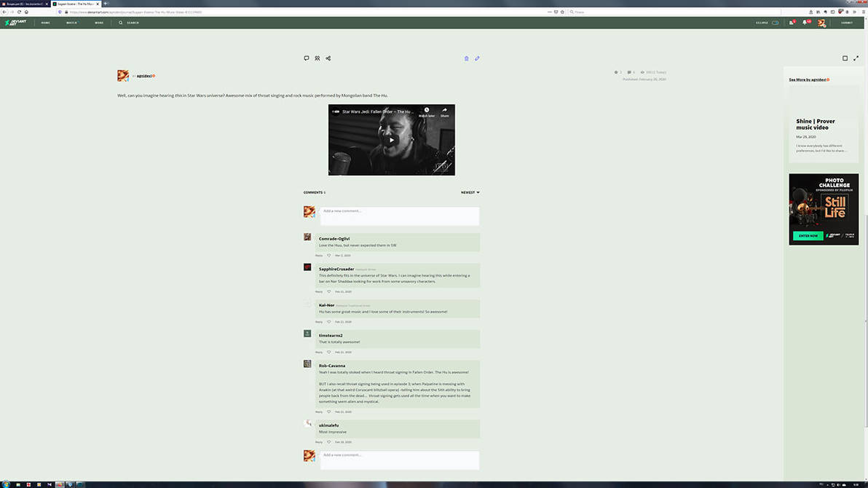The image size is (868, 488).
Task: Open the user avatar menu in navbar
Action: pos(821,23)
